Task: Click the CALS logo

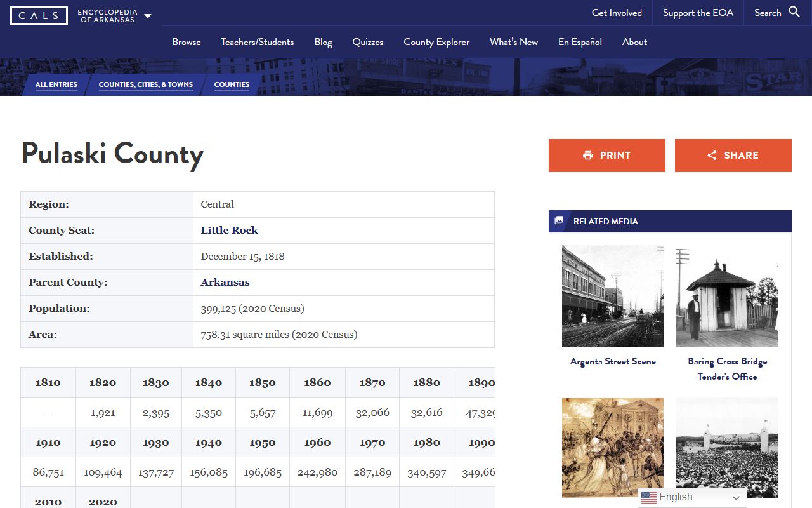Action: pos(39,15)
